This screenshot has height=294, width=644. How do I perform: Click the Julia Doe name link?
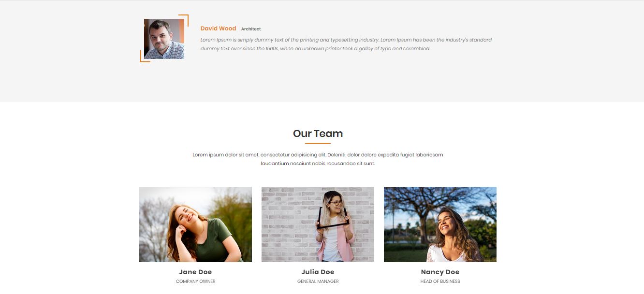[x=318, y=272]
